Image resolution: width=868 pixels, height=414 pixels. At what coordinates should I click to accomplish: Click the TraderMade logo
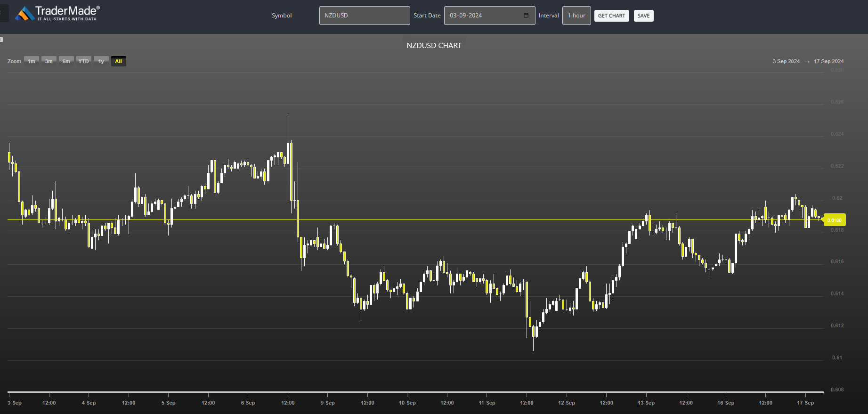point(57,13)
